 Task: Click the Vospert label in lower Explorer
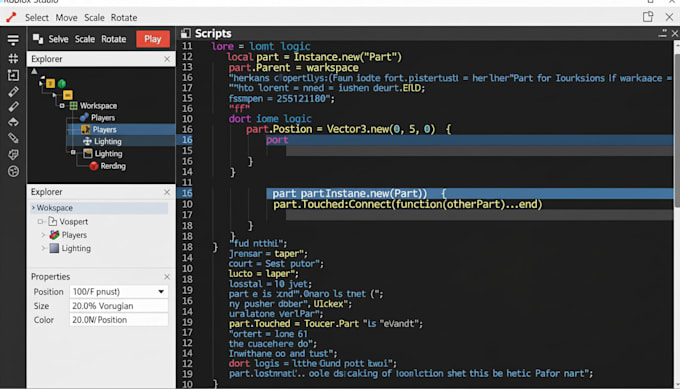pos(73,222)
